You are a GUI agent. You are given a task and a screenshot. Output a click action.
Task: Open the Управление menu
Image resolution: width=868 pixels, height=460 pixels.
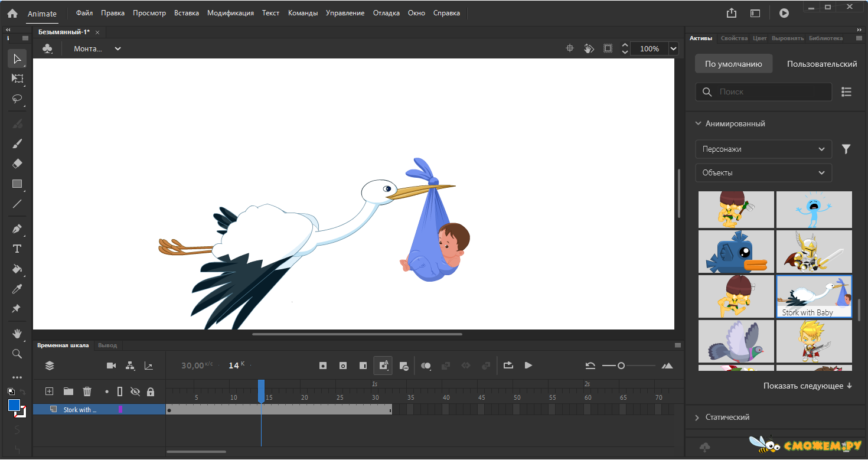click(345, 13)
